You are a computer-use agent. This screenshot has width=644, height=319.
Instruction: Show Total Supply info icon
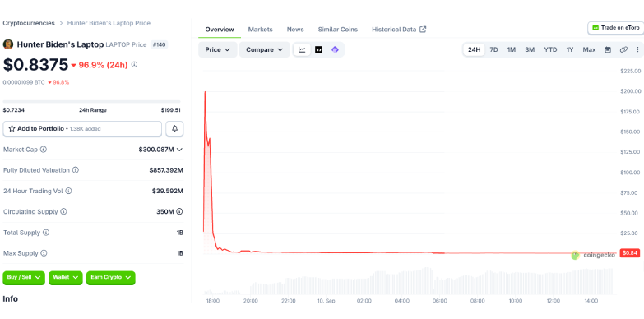(46, 233)
